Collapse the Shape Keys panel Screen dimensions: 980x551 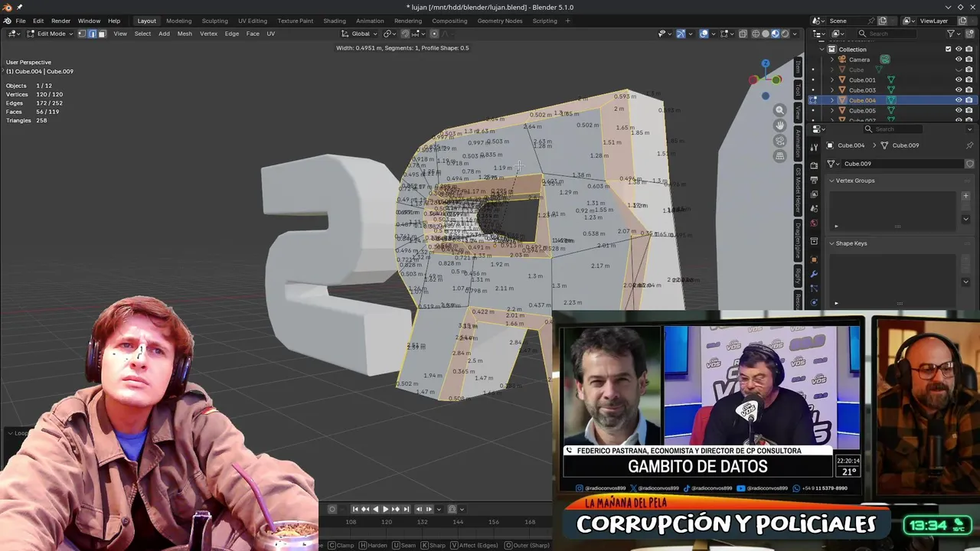(x=831, y=243)
